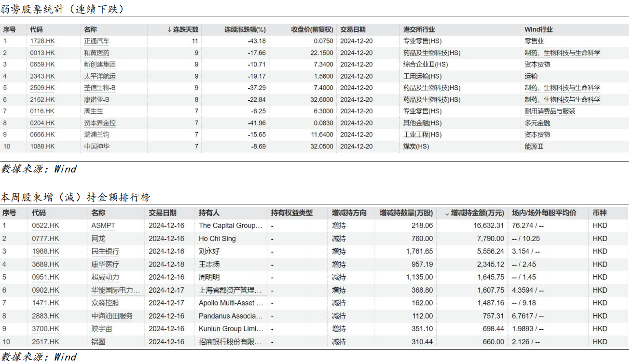Click the 民生银行 stock name
This screenshot has height=364, width=634.
click(x=105, y=252)
